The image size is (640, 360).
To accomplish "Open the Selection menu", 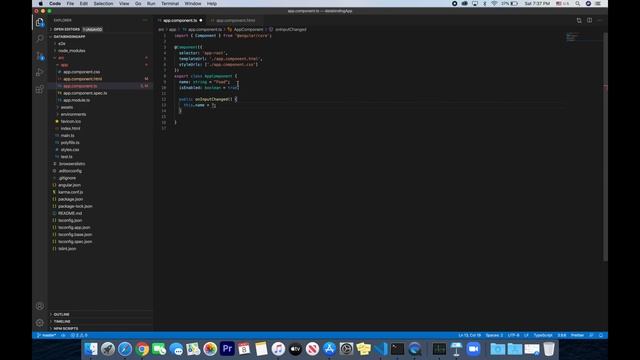I will [103, 4].
